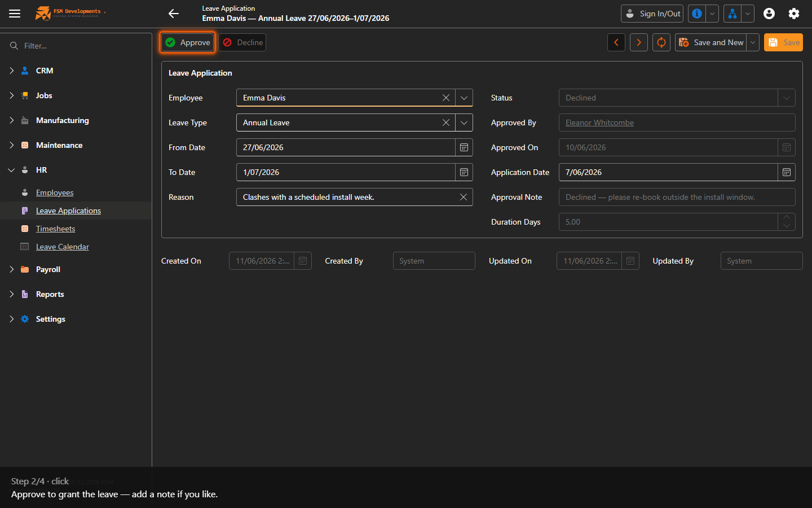Click the Reports document icon
812x508 pixels.
25,294
